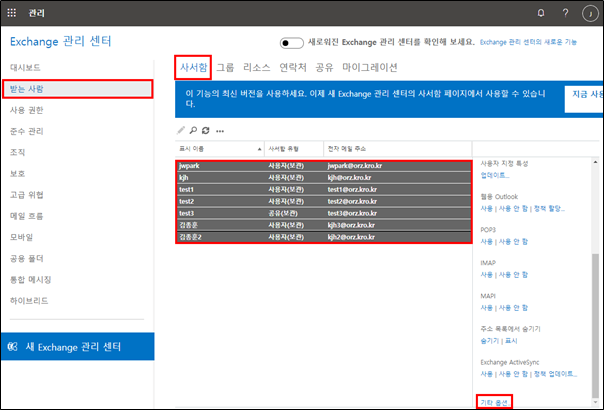Open 메일 흐름 in the sidebar
The width and height of the screenshot is (604, 410).
click(x=27, y=216)
